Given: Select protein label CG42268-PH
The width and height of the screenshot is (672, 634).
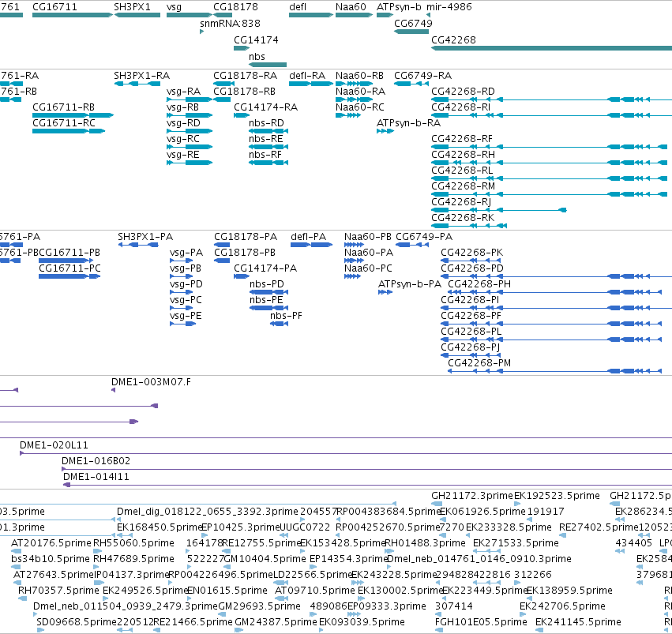Looking at the screenshot, I should click(x=479, y=284).
